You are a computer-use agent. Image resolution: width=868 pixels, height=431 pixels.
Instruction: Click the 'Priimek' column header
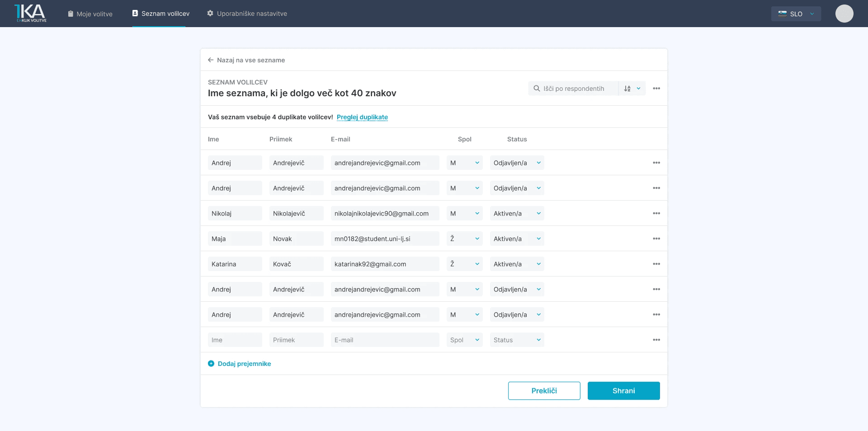pos(281,139)
